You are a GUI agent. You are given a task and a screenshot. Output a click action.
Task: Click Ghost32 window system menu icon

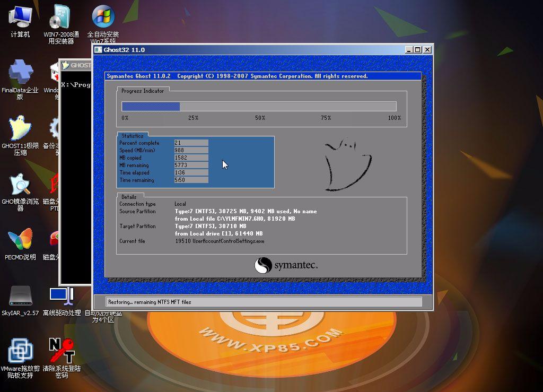point(98,50)
